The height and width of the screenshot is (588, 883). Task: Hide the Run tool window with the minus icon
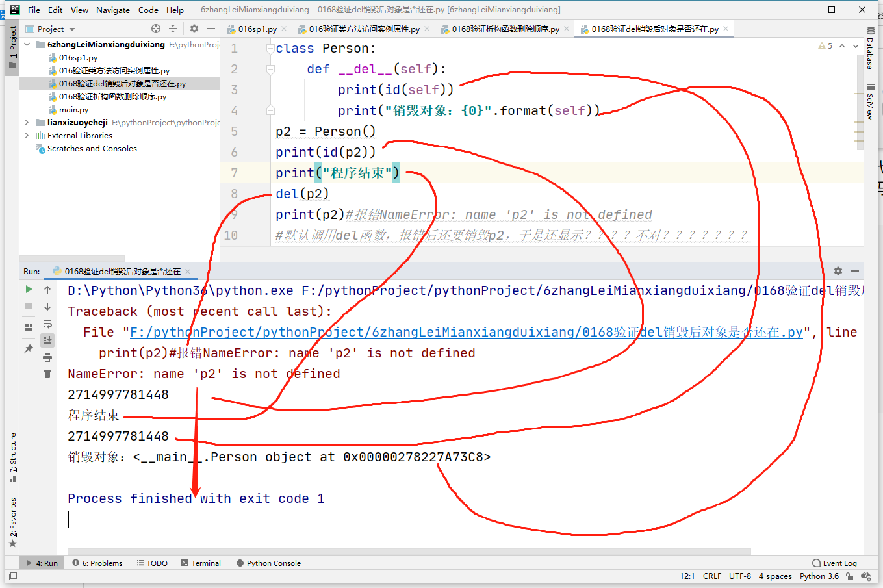(x=855, y=271)
